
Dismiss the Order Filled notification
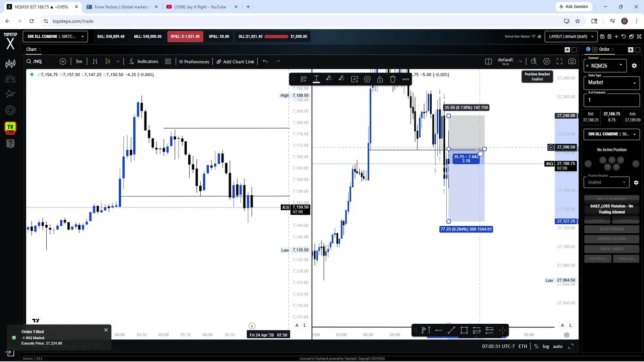[106, 330]
